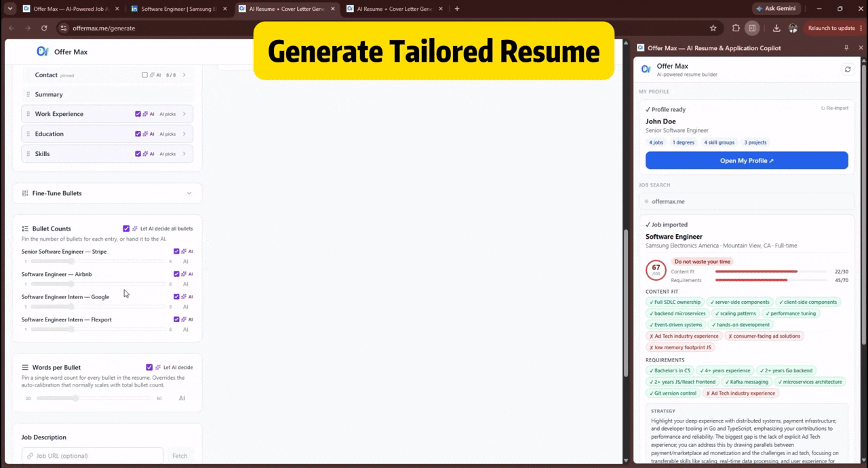Screen dimensions: 868x468
Task: Expand the Skills chevron
Action: click(184, 154)
